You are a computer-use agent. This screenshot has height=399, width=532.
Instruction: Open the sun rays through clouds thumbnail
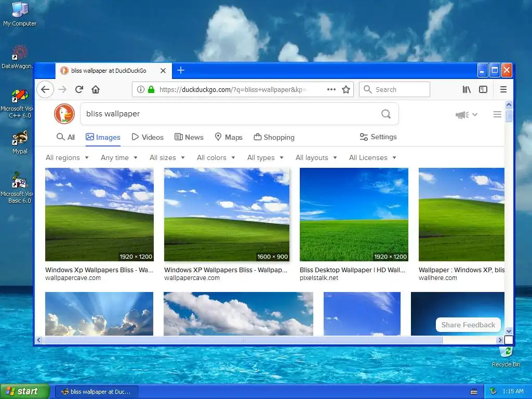point(99,314)
